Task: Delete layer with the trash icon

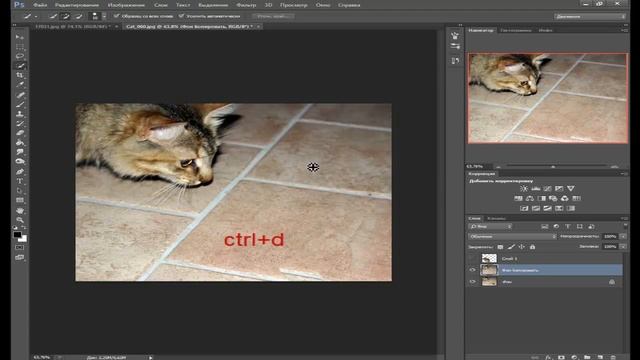Action: tap(613, 357)
